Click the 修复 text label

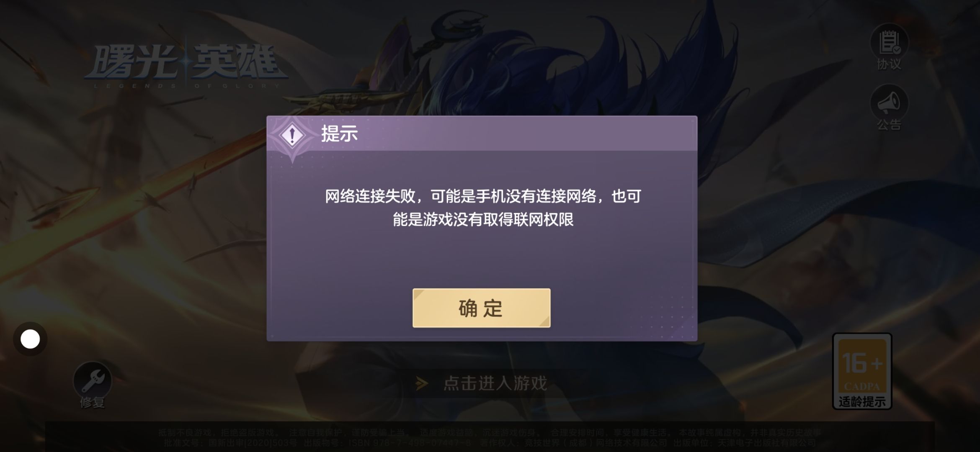[x=92, y=402]
